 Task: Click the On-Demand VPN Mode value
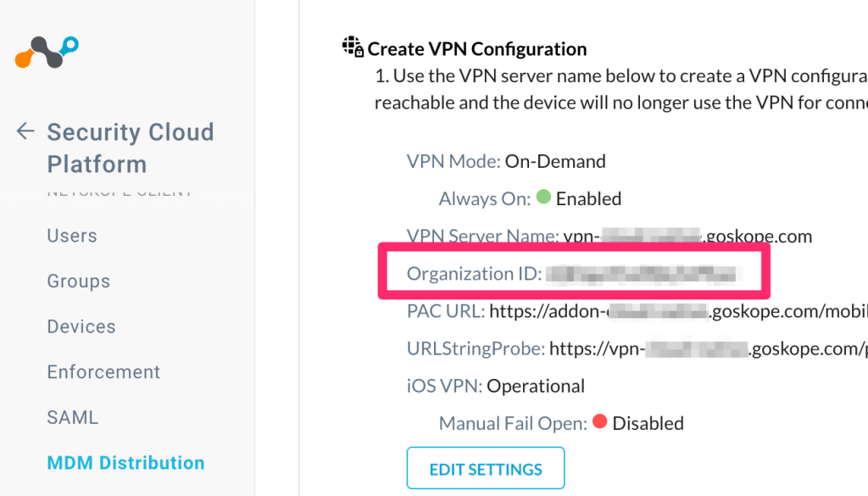click(x=555, y=161)
